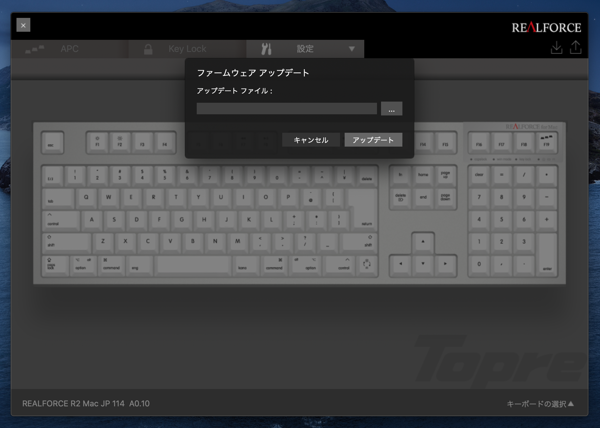600x428 pixels.
Task: Select the down arrow key
Action: click(x=423, y=265)
